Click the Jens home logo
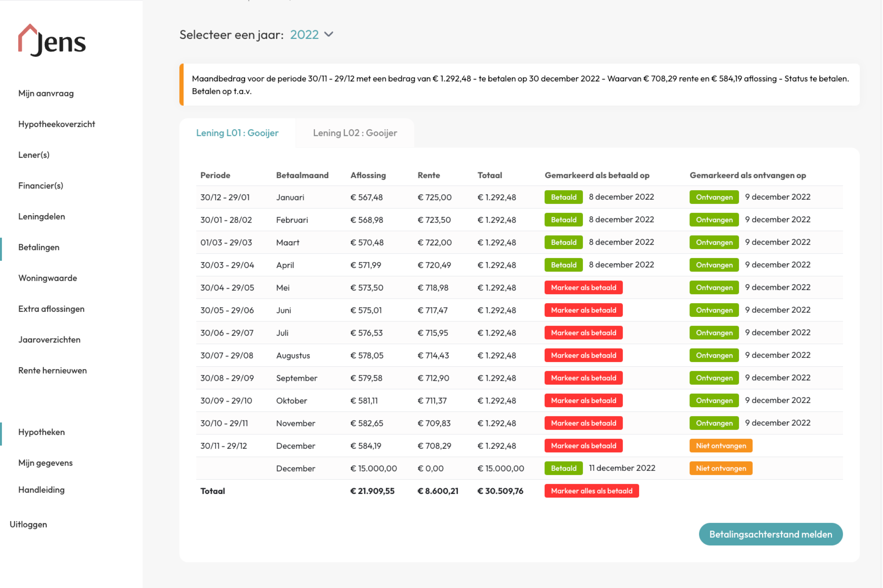883x588 pixels. click(51, 41)
